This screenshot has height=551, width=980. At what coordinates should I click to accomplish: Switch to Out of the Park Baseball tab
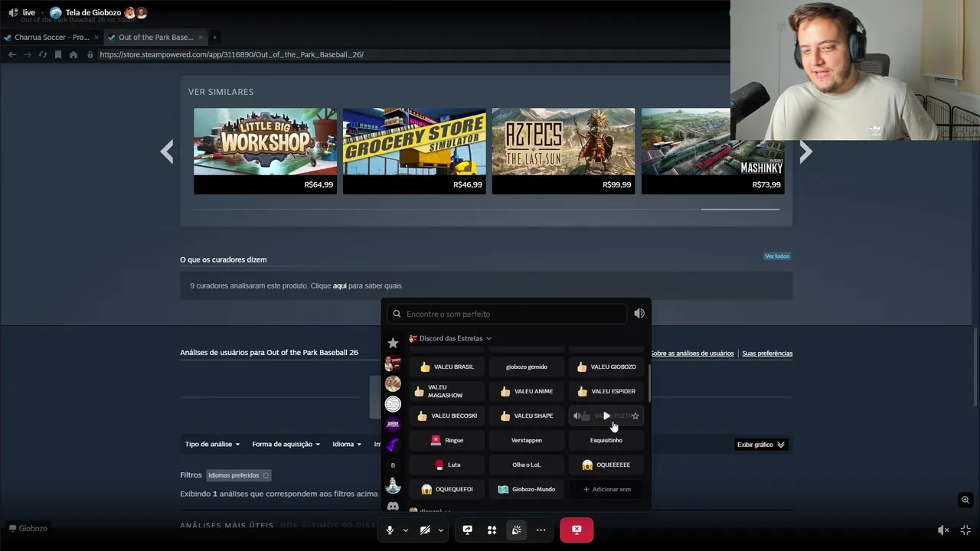[155, 37]
